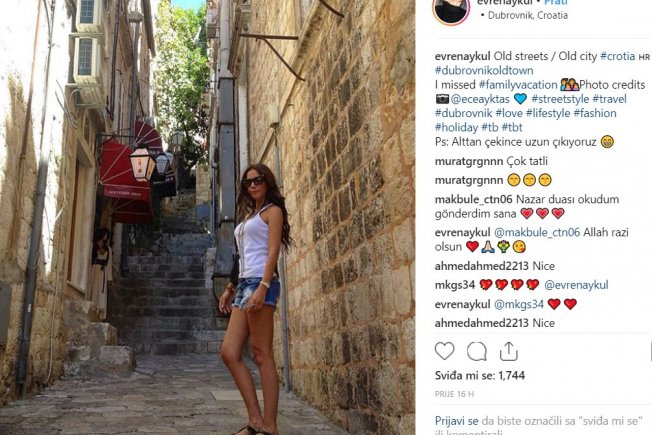The height and width of the screenshot is (435, 652).
Task: Like the post with the heart icon
Action: pyautogui.click(x=445, y=351)
